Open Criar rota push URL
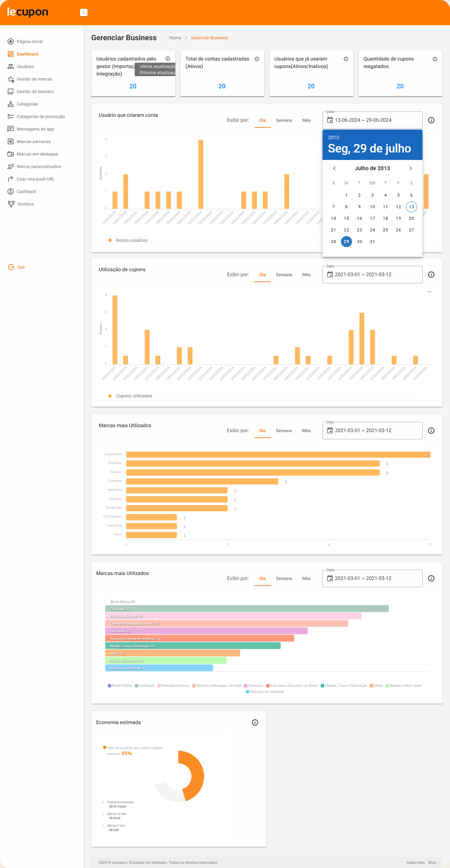 [x=35, y=179]
